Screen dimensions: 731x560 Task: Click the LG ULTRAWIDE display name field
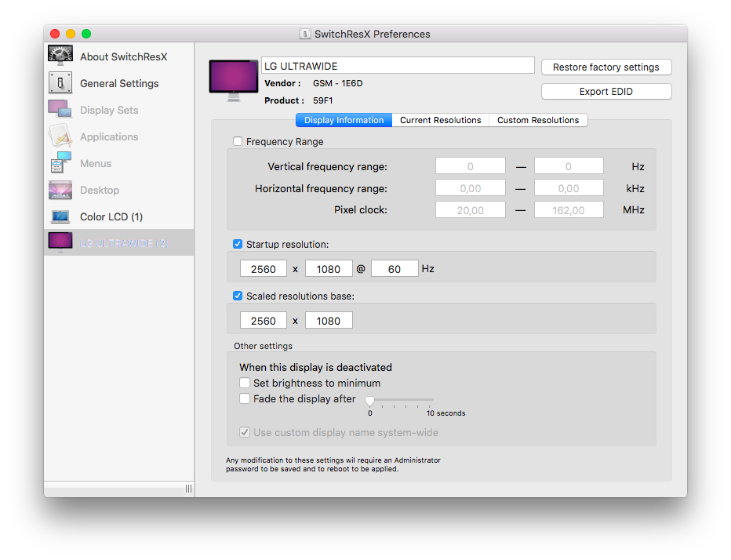(x=397, y=66)
